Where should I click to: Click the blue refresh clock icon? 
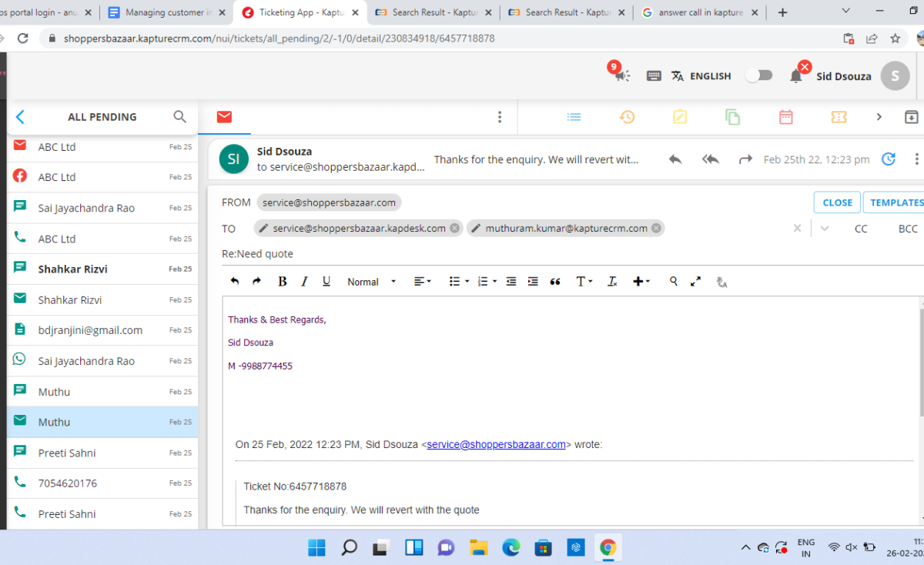click(889, 159)
